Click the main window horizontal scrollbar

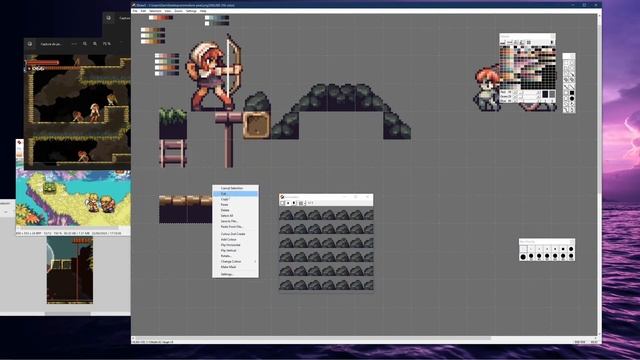312,338
